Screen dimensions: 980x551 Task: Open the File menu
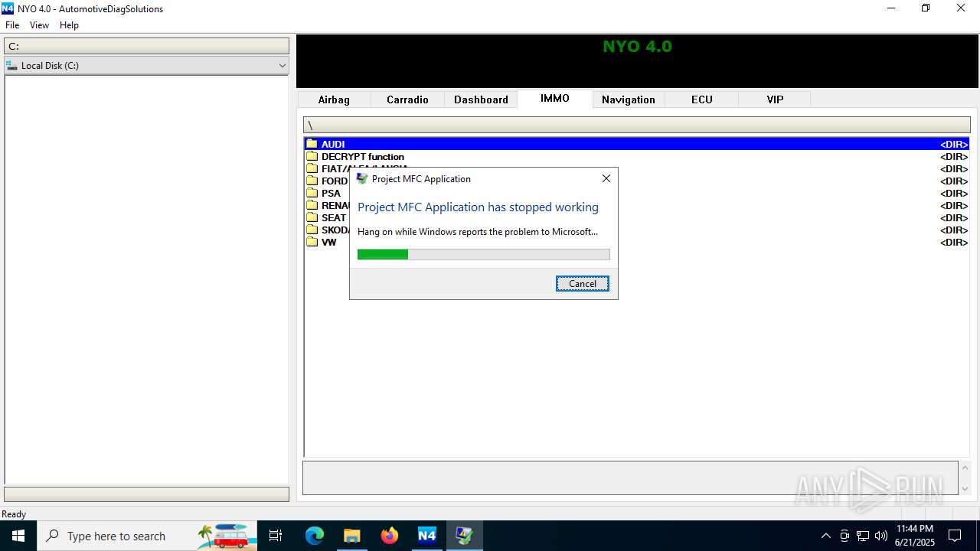click(12, 25)
